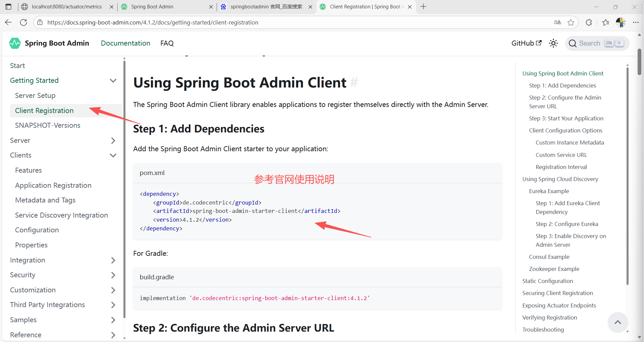Jump to Step 1: Add Dependencies

tap(562, 85)
